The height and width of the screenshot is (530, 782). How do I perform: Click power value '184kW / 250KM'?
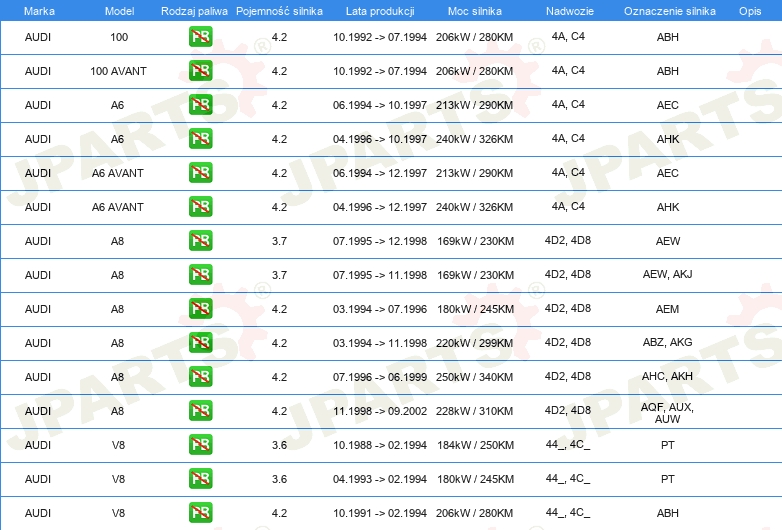[x=475, y=445]
